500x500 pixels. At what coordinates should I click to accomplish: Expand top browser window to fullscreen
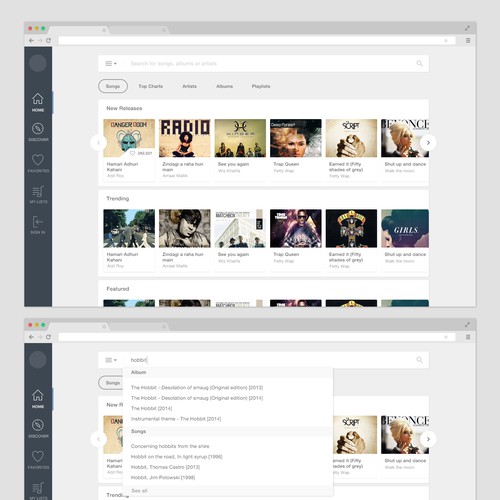click(x=467, y=28)
